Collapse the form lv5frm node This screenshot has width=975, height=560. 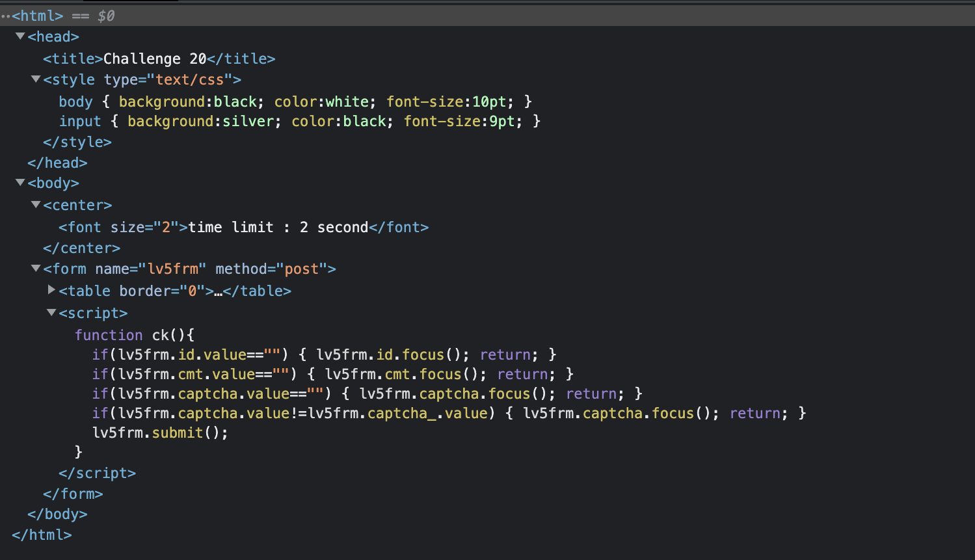[x=36, y=268]
